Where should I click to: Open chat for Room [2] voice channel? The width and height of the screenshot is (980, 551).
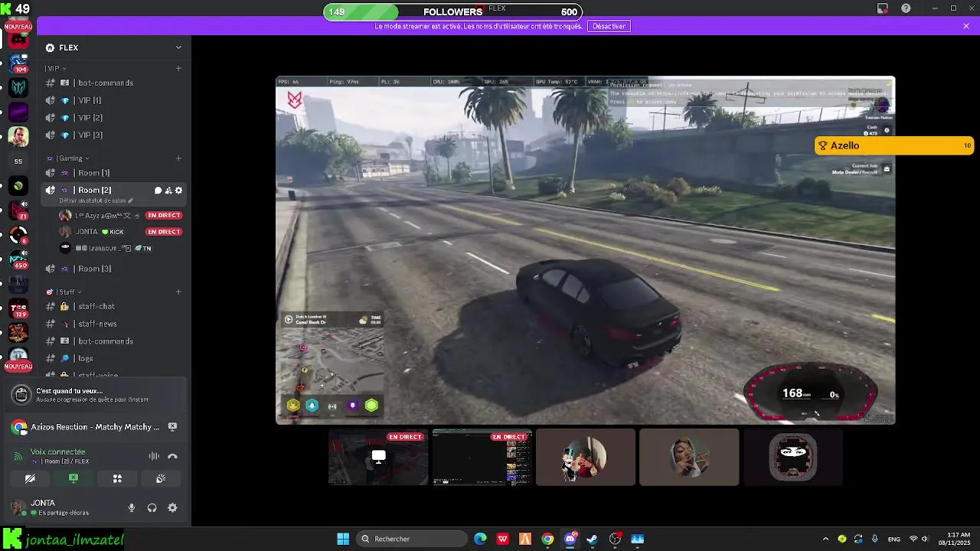click(x=158, y=191)
